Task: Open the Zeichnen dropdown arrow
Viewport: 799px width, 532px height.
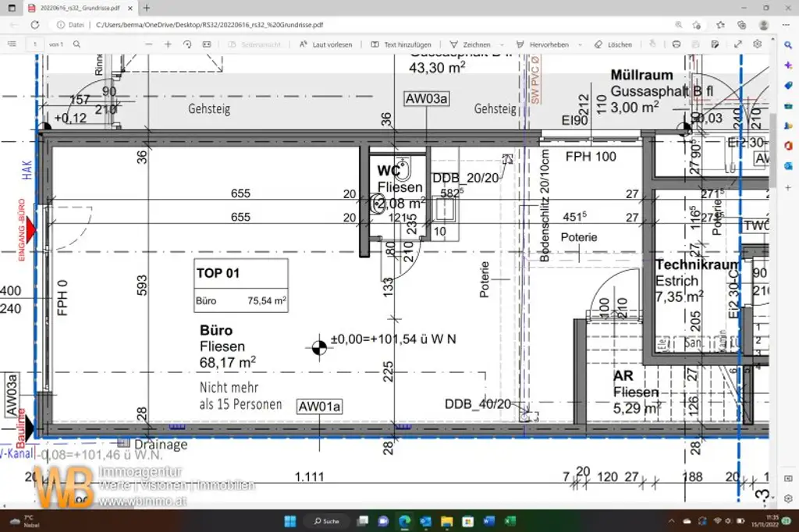Action: pos(500,44)
